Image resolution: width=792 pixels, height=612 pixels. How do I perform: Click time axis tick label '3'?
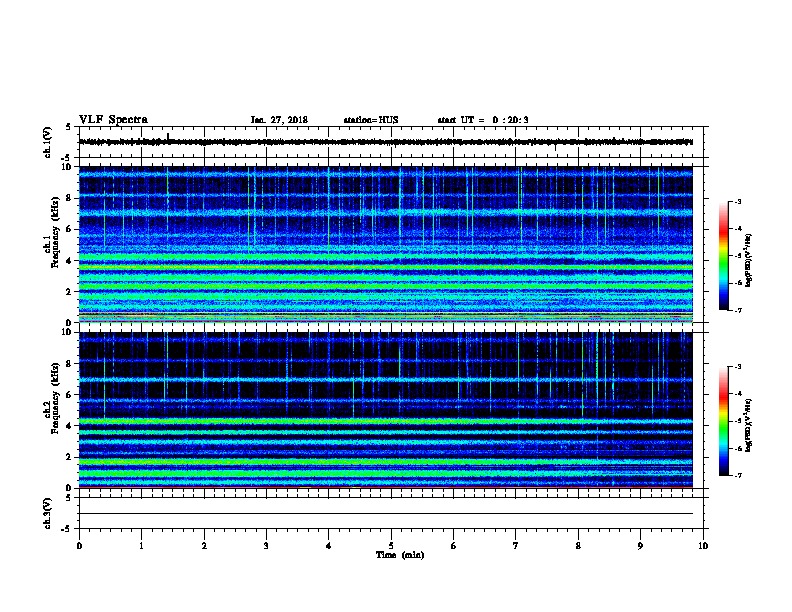point(266,546)
